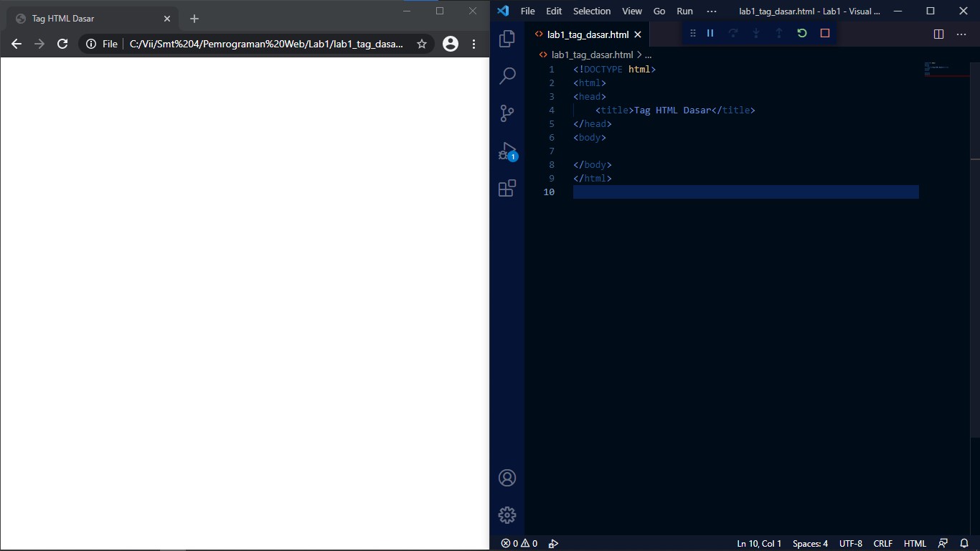The width and height of the screenshot is (980, 551).
Task: Open the Run menu in VS Code
Action: point(684,11)
